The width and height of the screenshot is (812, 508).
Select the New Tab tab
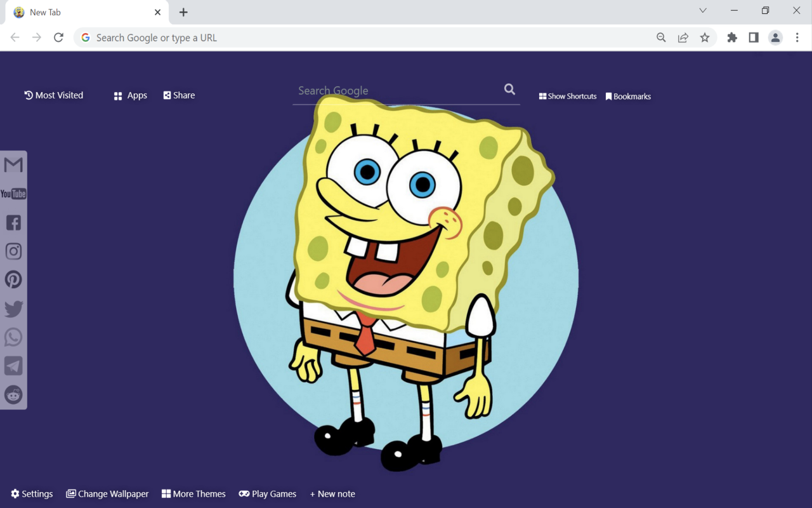(88, 12)
